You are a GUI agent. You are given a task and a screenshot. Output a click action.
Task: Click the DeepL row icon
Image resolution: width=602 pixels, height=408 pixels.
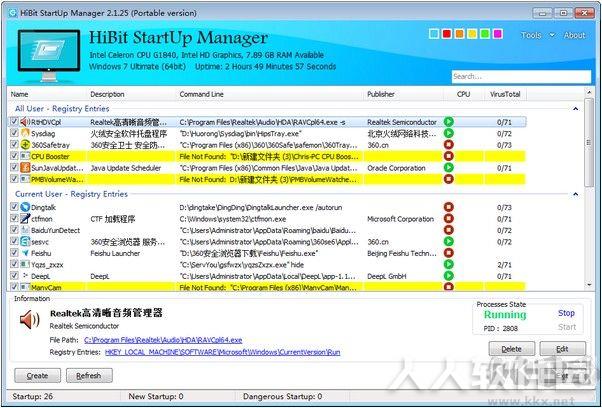coord(25,276)
